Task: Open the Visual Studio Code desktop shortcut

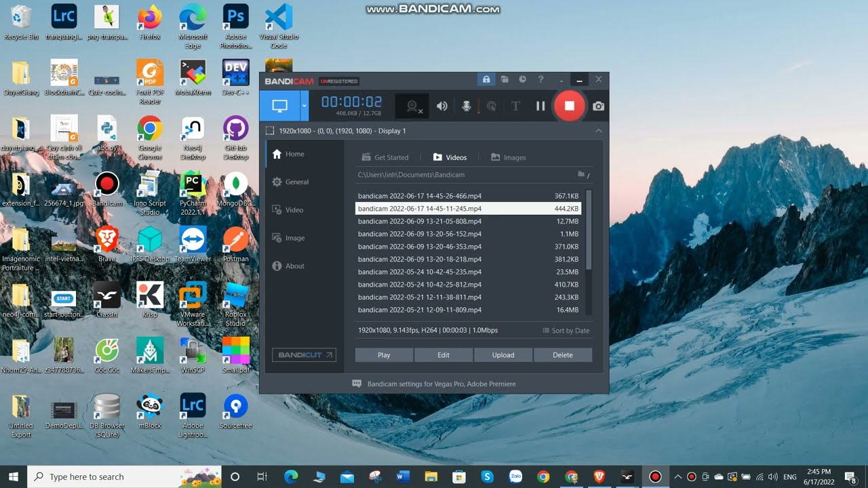Action: [278, 26]
